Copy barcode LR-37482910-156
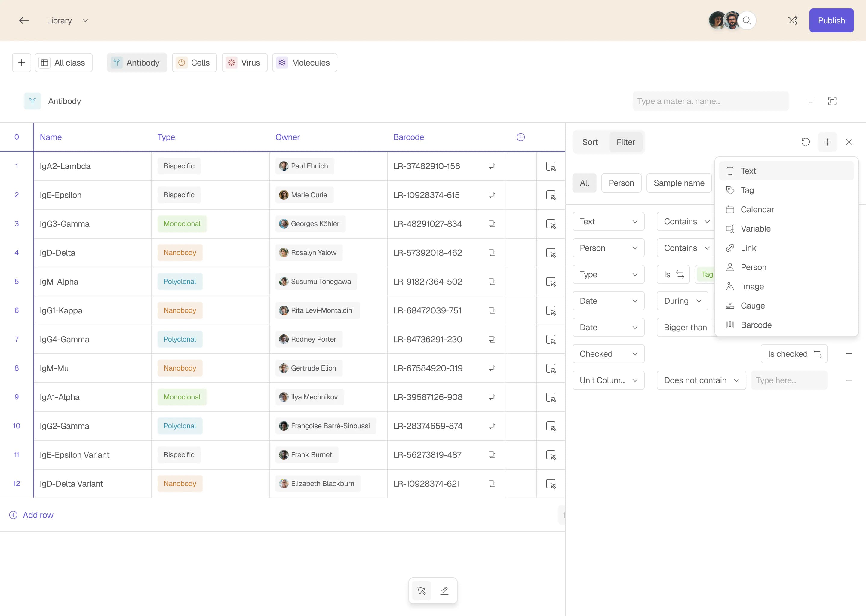The height and width of the screenshot is (616, 866). (492, 166)
